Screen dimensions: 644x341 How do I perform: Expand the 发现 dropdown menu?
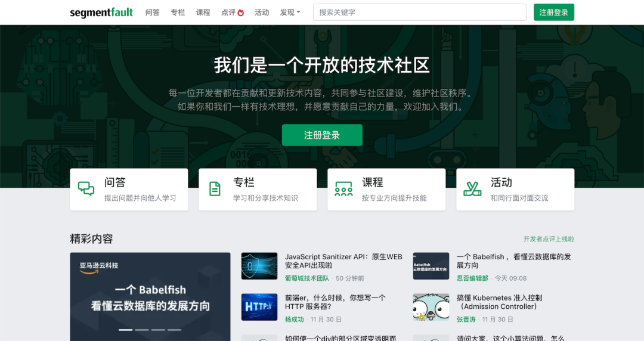click(290, 13)
